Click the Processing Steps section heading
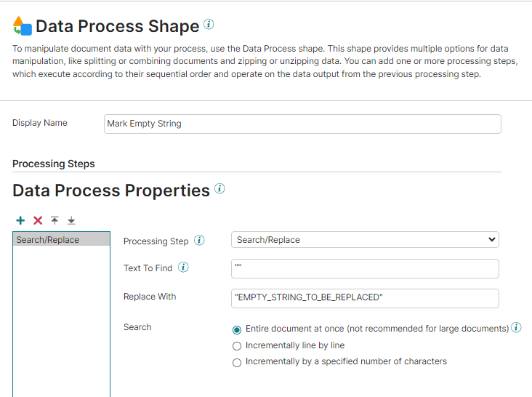The height and width of the screenshot is (397, 532). (x=54, y=164)
